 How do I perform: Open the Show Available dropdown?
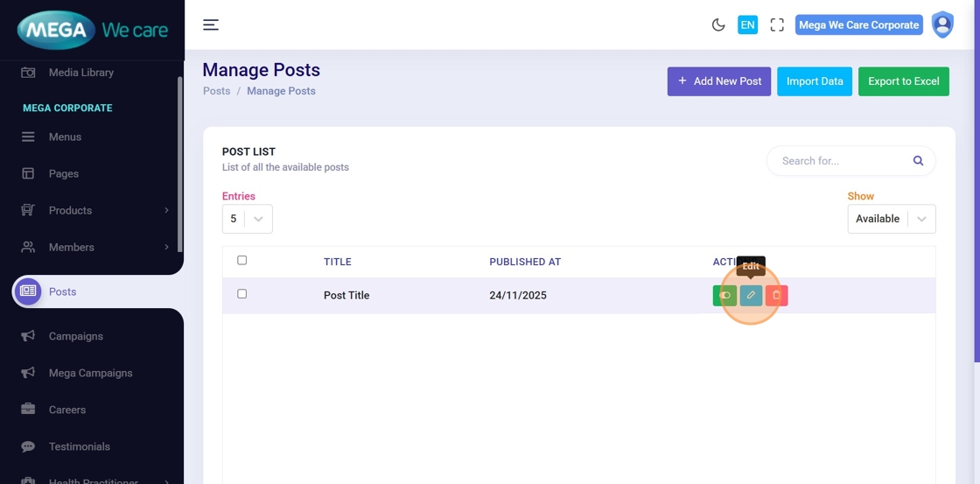click(x=891, y=219)
